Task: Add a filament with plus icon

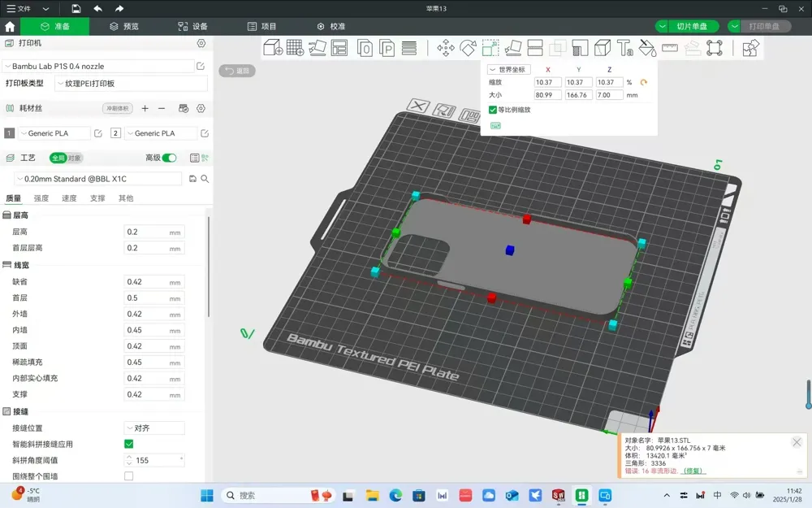Action: [145, 108]
